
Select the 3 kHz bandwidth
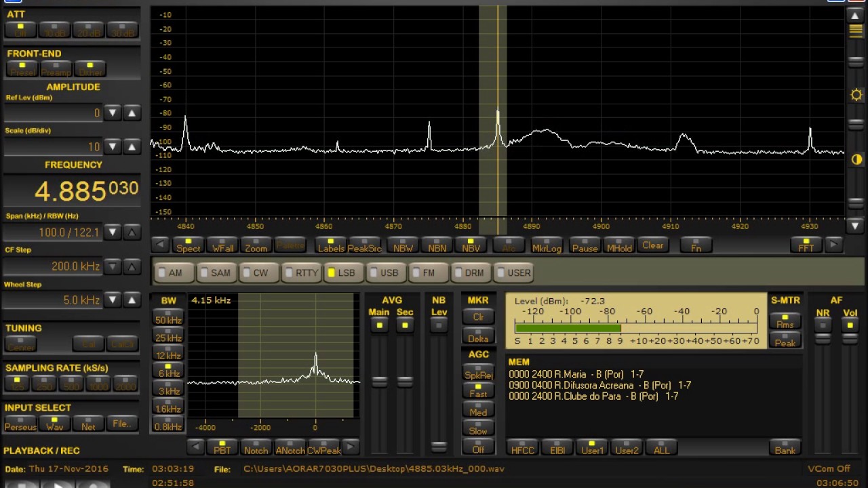click(168, 388)
